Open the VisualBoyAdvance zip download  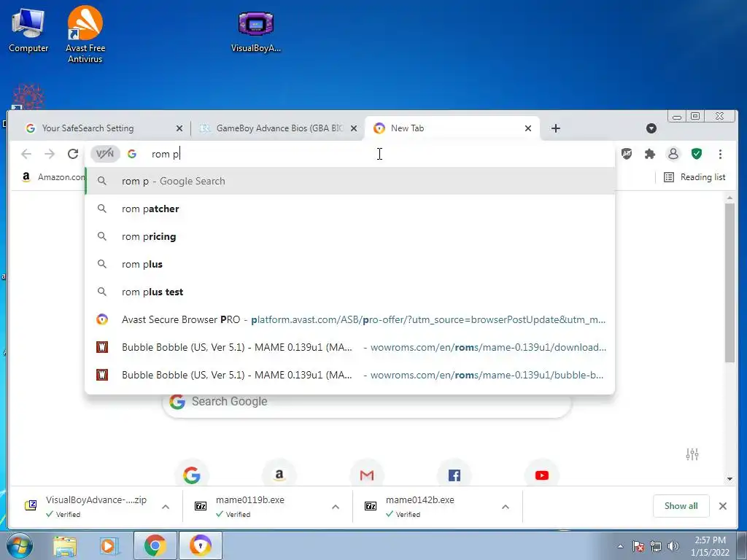(x=86, y=506)
